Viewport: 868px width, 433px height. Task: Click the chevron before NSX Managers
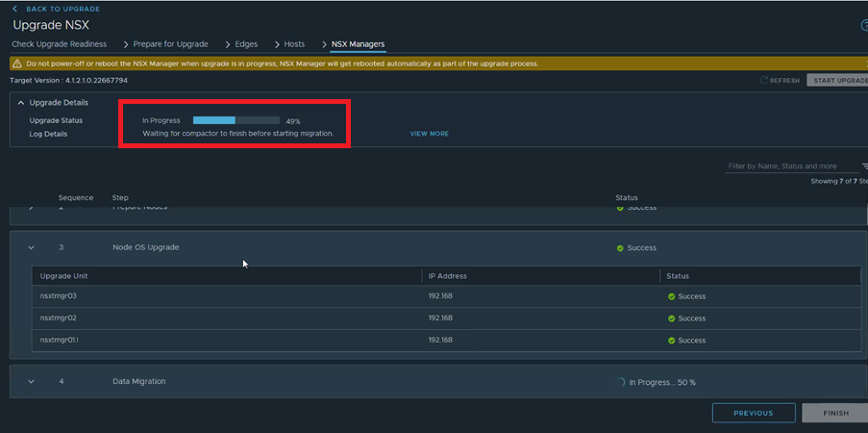tap(324, 44)
